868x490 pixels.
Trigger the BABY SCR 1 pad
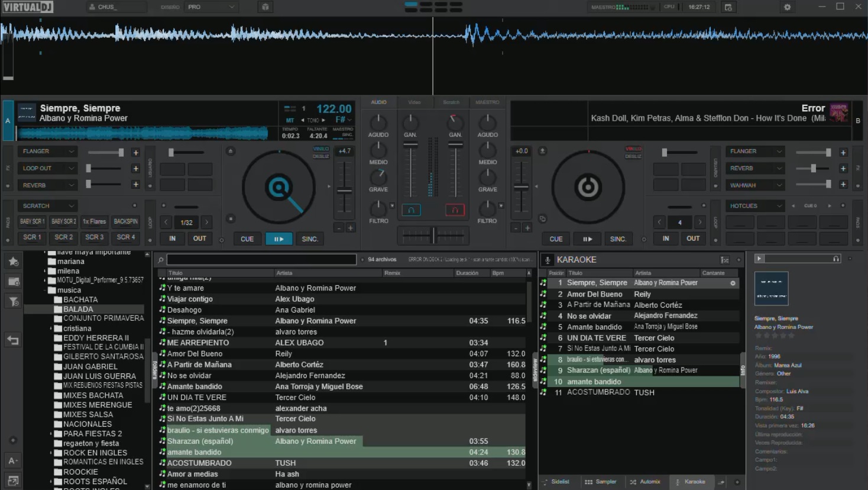(32, 221)
